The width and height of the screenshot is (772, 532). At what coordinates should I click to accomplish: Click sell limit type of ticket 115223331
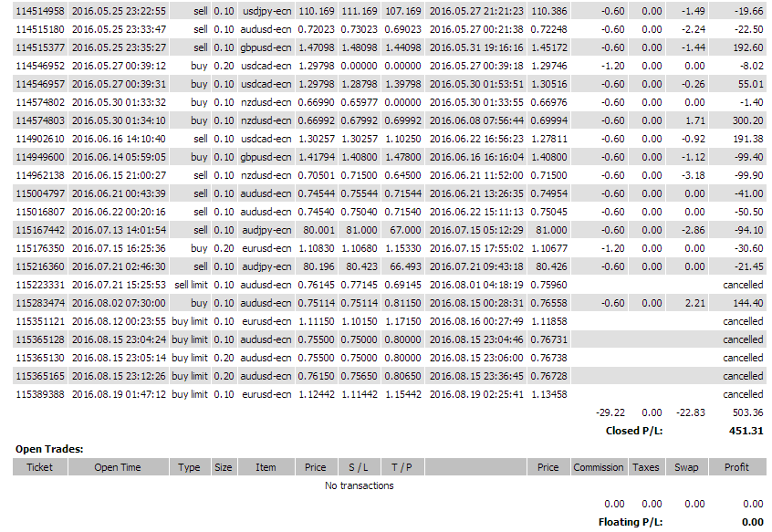[x=191, y=285]
